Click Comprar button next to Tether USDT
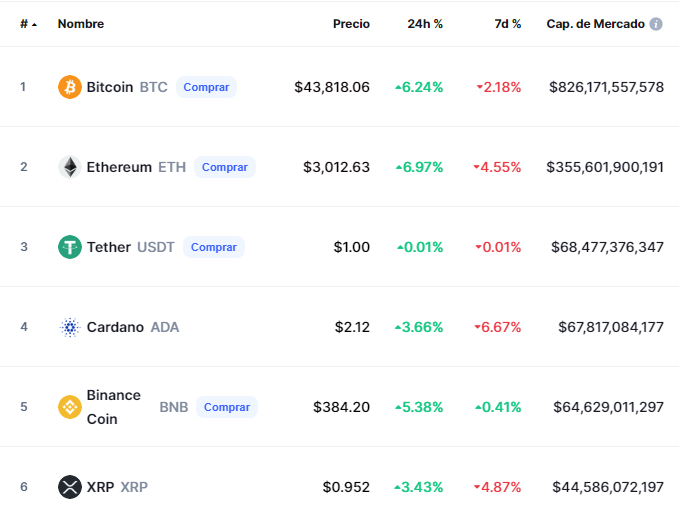Screen dimensions: 679x522 pyautogui.click(x=214, y=247)
